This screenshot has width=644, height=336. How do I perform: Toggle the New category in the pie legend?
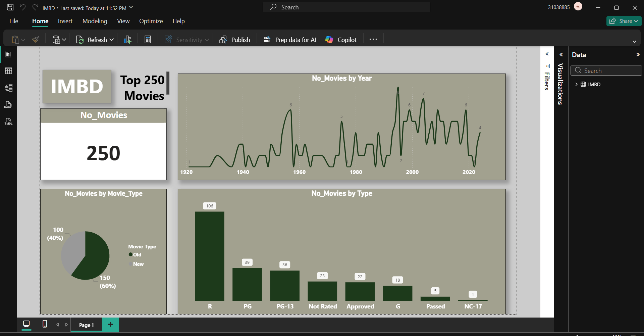[x=137, y=264]
